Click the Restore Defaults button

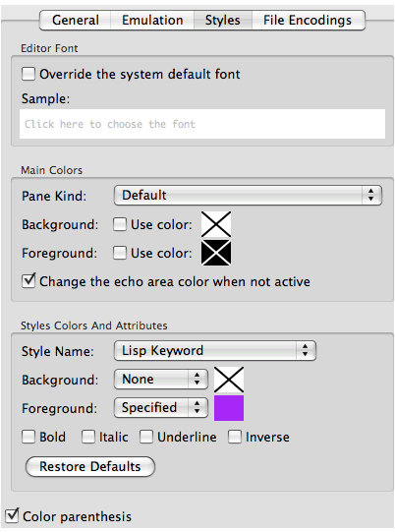tap(90, 466)
